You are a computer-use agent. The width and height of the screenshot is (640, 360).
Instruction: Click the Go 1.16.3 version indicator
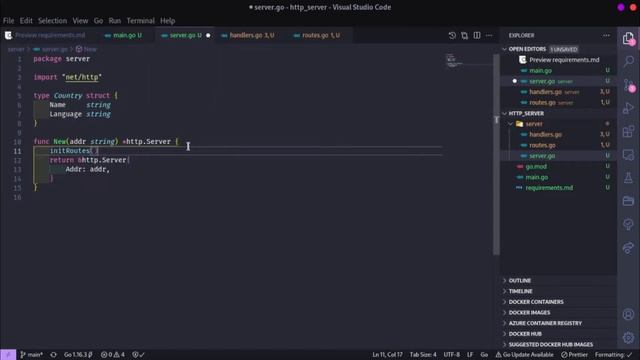(x=78, y=355)
